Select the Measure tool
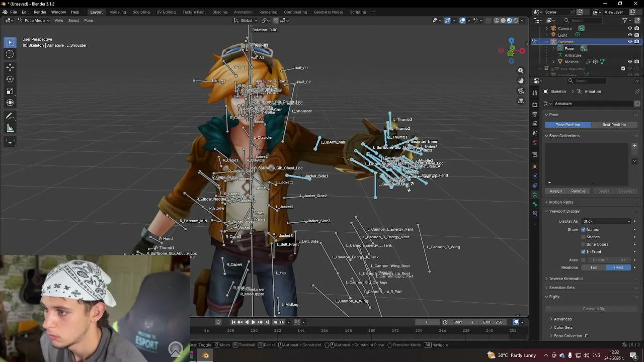This screenshot has height=362, width=644. (x=10, y=129)
